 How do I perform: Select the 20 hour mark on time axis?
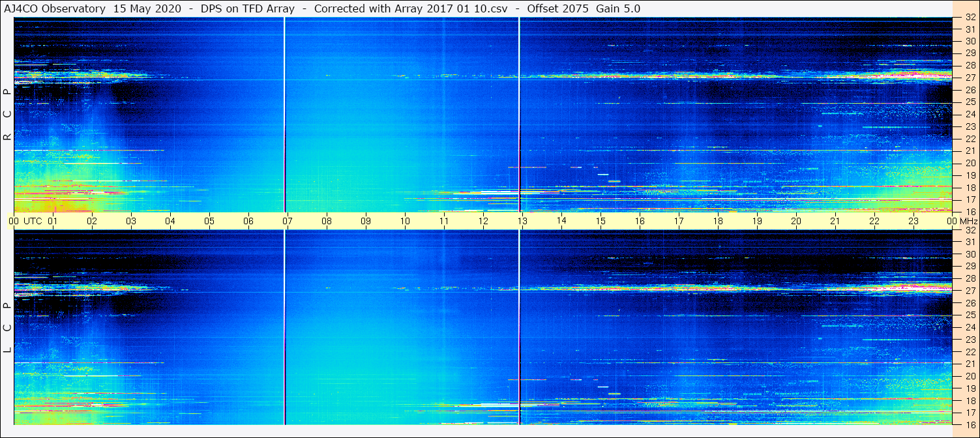coord(796,221)
